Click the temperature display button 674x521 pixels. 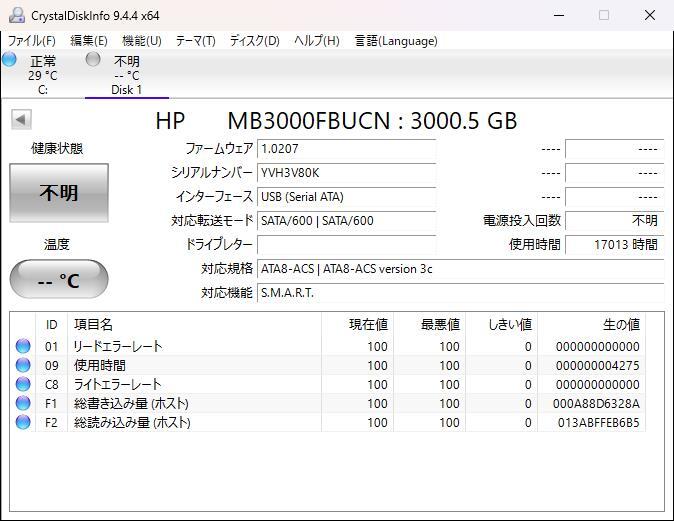click(59, 280)
